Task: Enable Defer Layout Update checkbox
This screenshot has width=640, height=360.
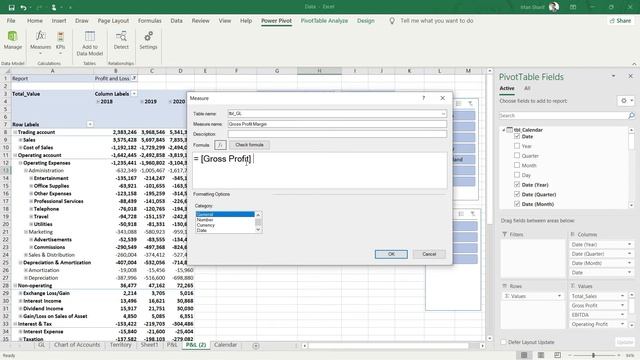Action: [x=504, y=342]
